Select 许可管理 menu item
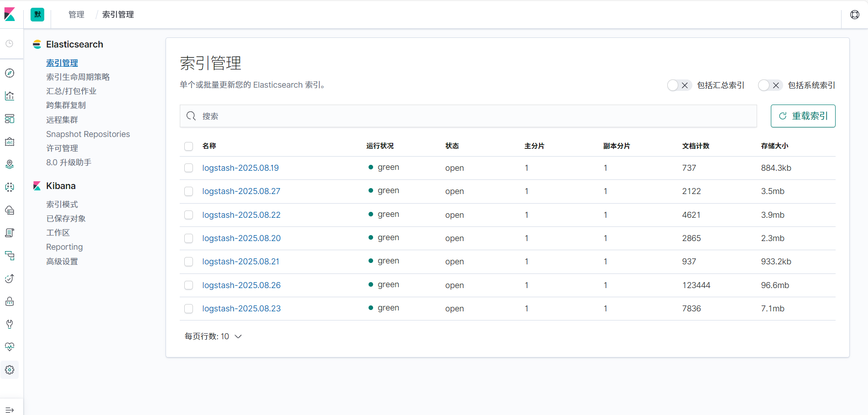 coord(62,148)
